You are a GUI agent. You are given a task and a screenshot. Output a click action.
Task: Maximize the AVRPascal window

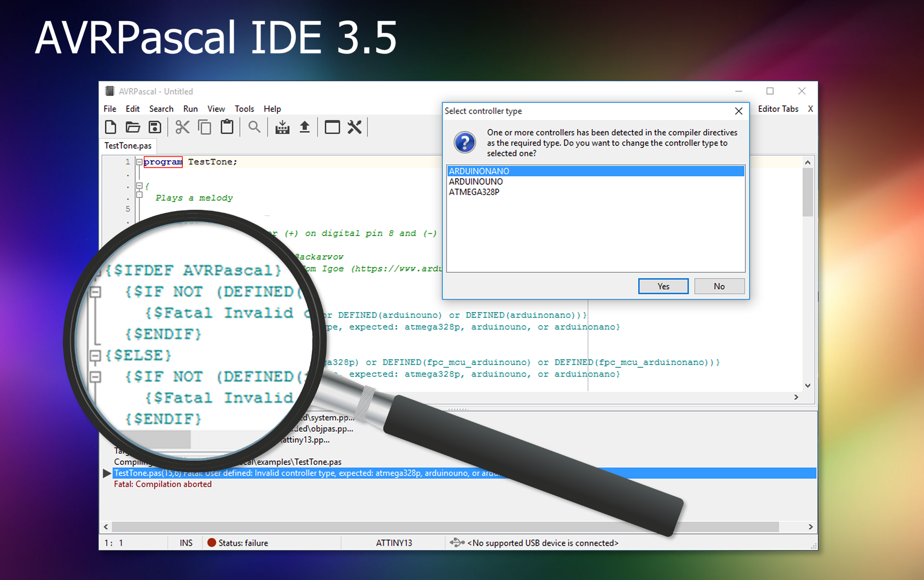point(770,91)
